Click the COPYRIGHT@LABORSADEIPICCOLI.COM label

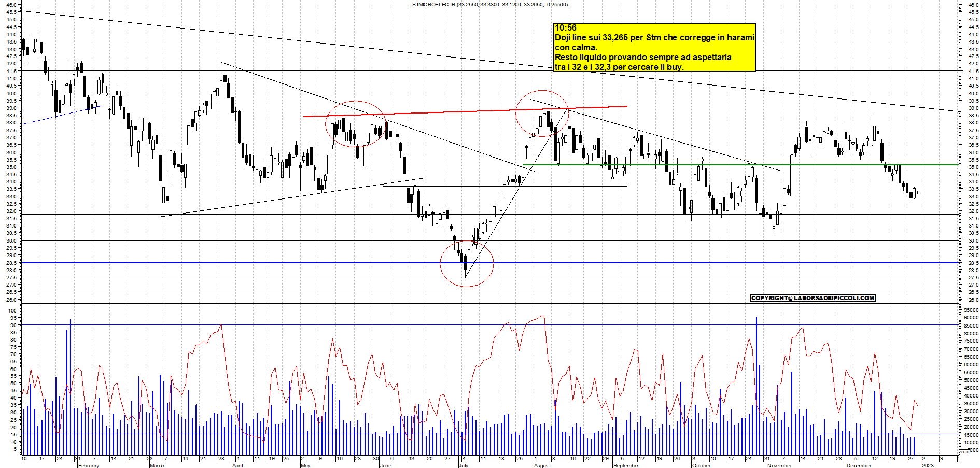coord(813,298)
